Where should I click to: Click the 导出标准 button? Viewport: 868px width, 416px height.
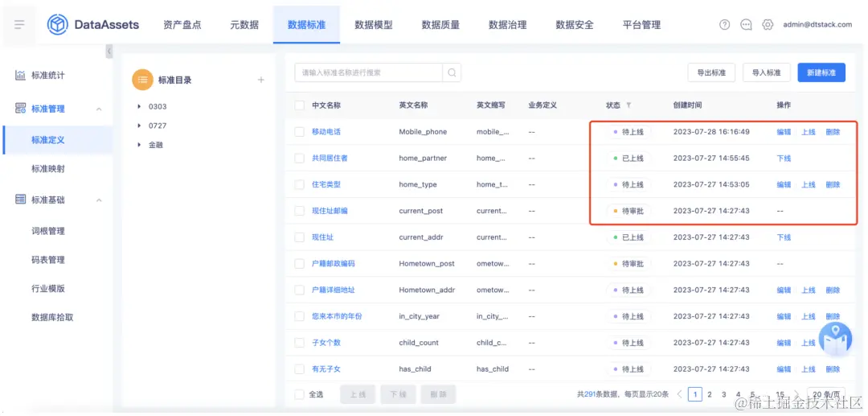[710, 72]
